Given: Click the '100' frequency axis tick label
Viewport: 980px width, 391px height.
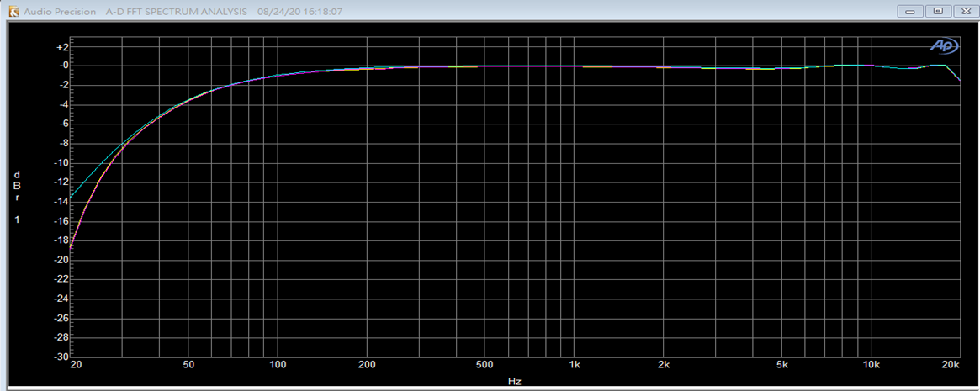Looking at the screenshot, I should coord(278,366).
